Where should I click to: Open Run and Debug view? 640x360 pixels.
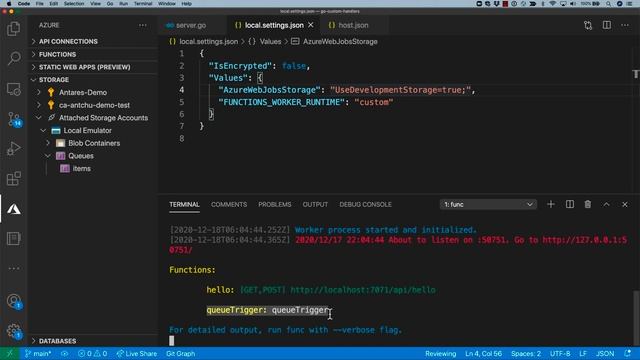pos(13,149)
